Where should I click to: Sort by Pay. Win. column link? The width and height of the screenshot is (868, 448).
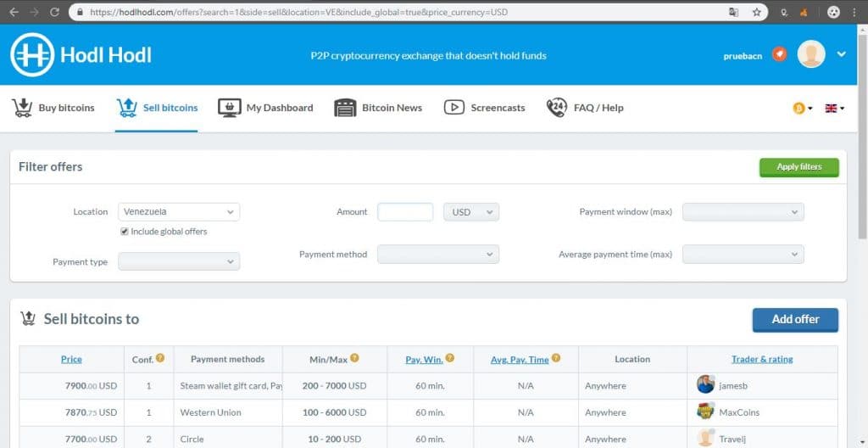pyautogui.click(x=424, y=359)
